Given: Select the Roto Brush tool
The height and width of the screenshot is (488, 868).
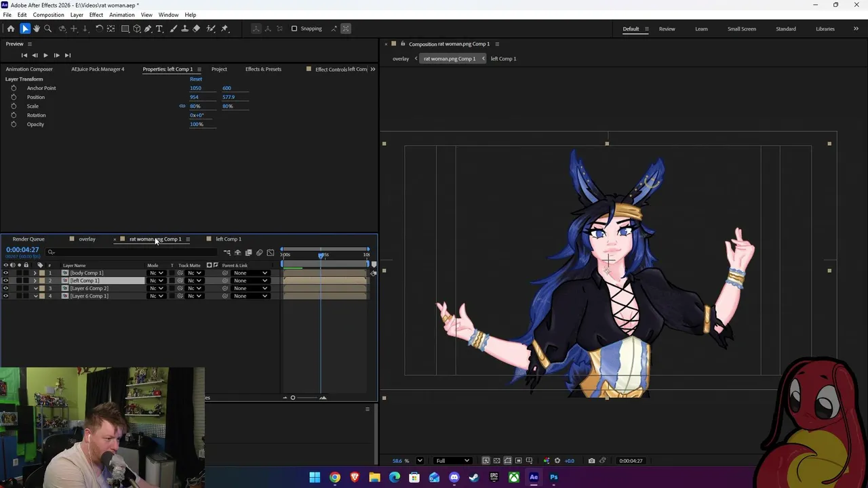Looking at the screenshot, I should point(211,28).
